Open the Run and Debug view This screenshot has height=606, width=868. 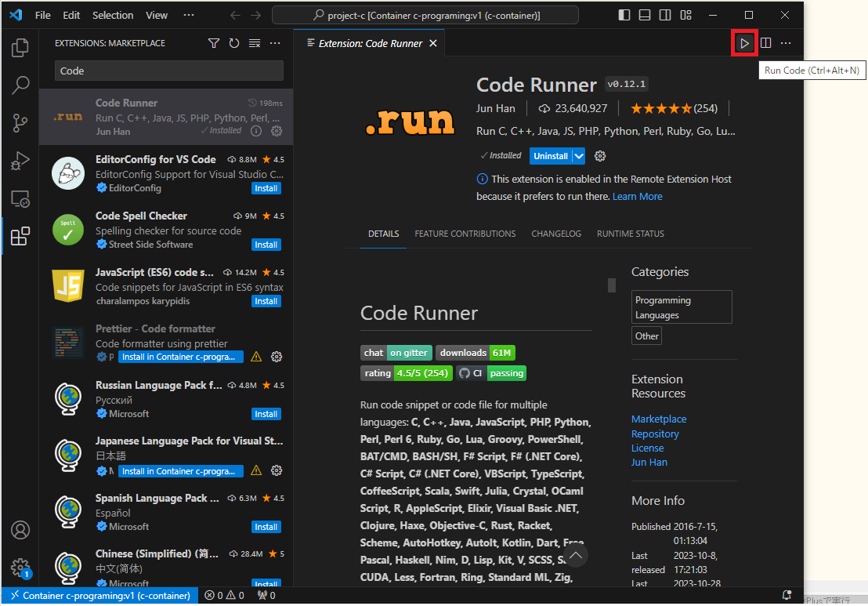tap(20, 161)
